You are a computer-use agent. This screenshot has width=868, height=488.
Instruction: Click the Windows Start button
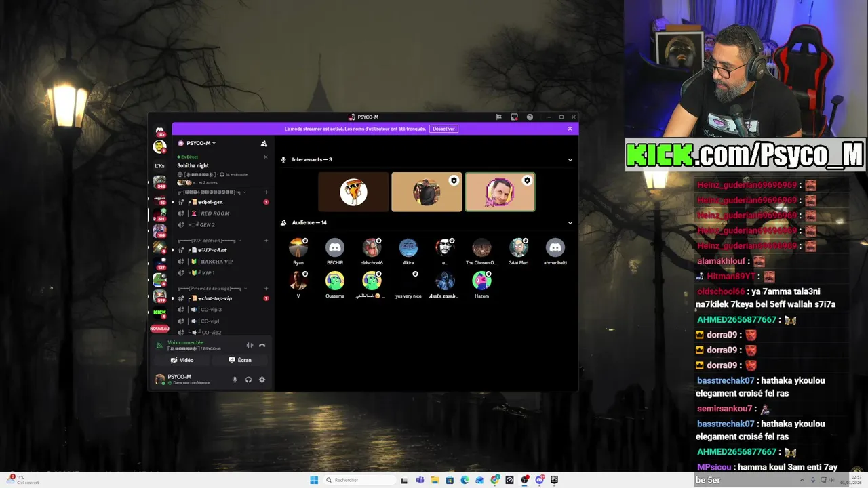(314, 480)
